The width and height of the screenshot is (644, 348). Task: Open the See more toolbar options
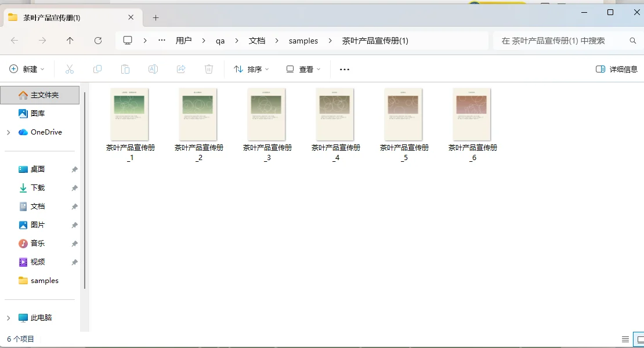point(345,70)
